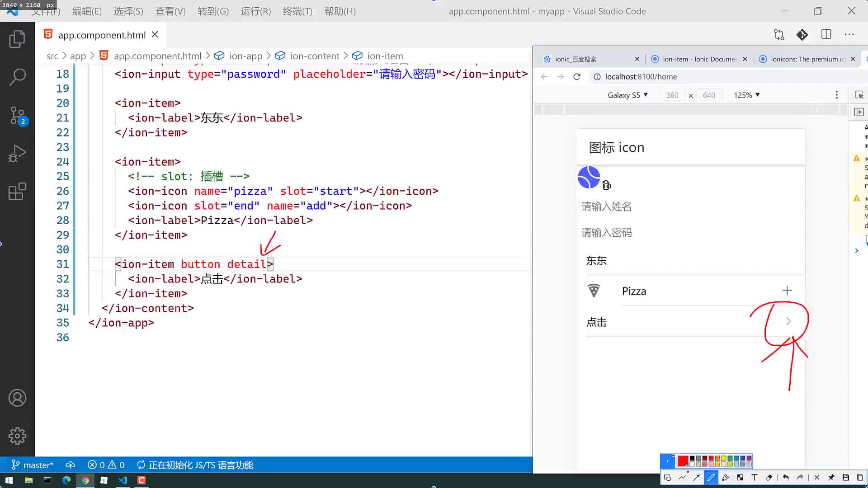Click the close button on Ionicons tab
Image resolution: width=868 pixels, height=488 pixels.
pyautogui.click(x=854, y=59)
